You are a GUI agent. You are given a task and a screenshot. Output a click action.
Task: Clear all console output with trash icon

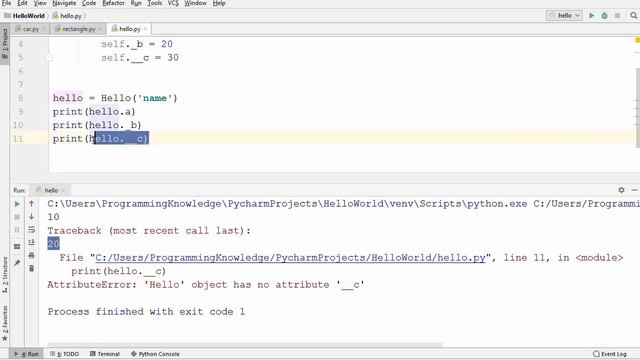pos(31,269)
